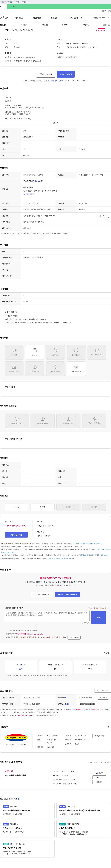Click 새창보기 for the other posting
Image resolution: width=111 pixels, height=868 pixels.
coord(99,782)
